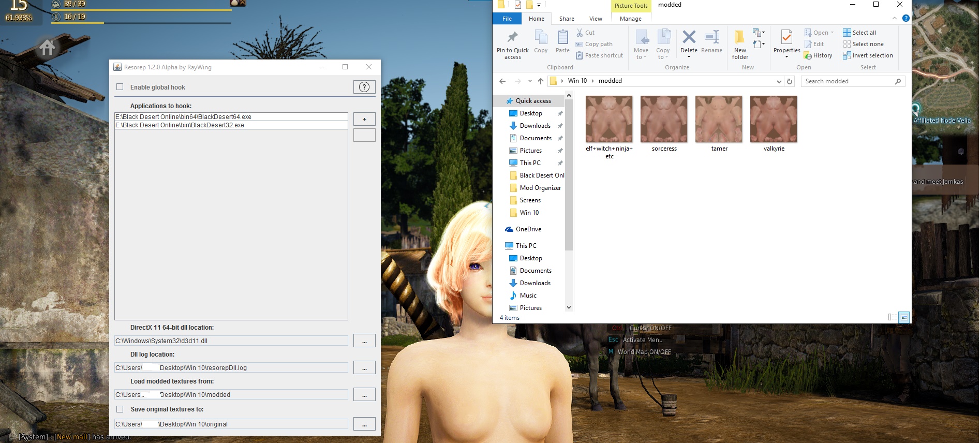Open Music under This PC

(523, 296)
